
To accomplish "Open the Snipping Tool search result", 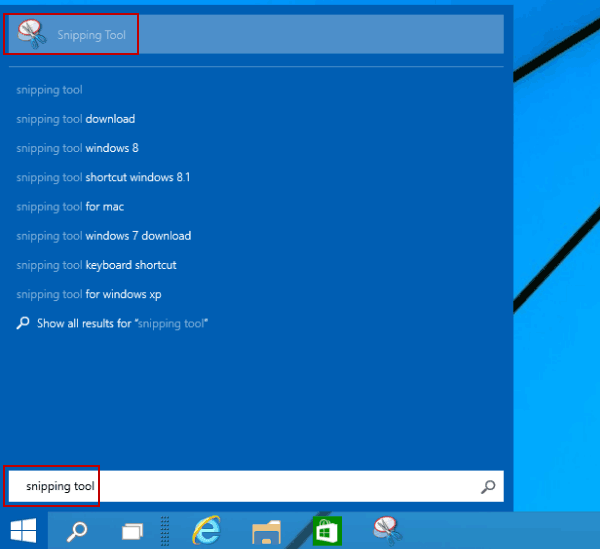I will (x=256, y=34).
